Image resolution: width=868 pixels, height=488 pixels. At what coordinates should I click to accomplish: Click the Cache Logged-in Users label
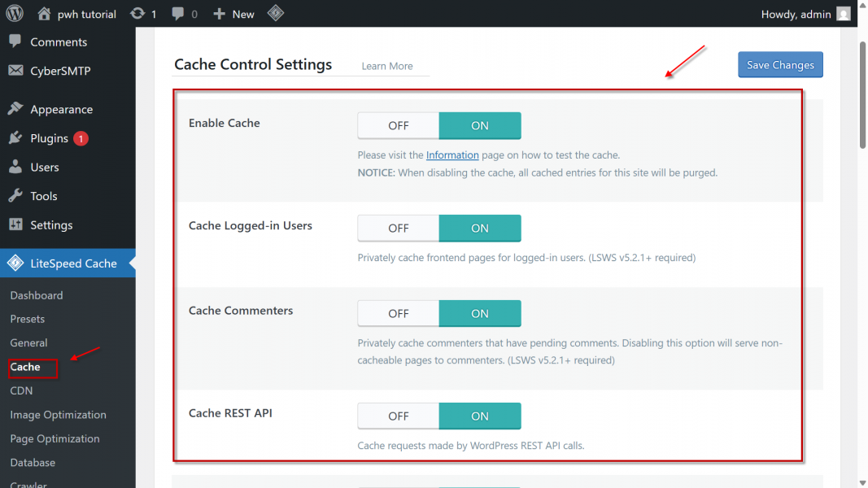click(251, 225)
